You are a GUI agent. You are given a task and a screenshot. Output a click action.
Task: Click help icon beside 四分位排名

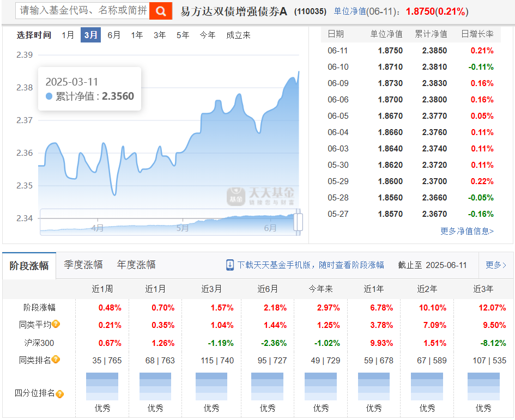click(60, 393)
